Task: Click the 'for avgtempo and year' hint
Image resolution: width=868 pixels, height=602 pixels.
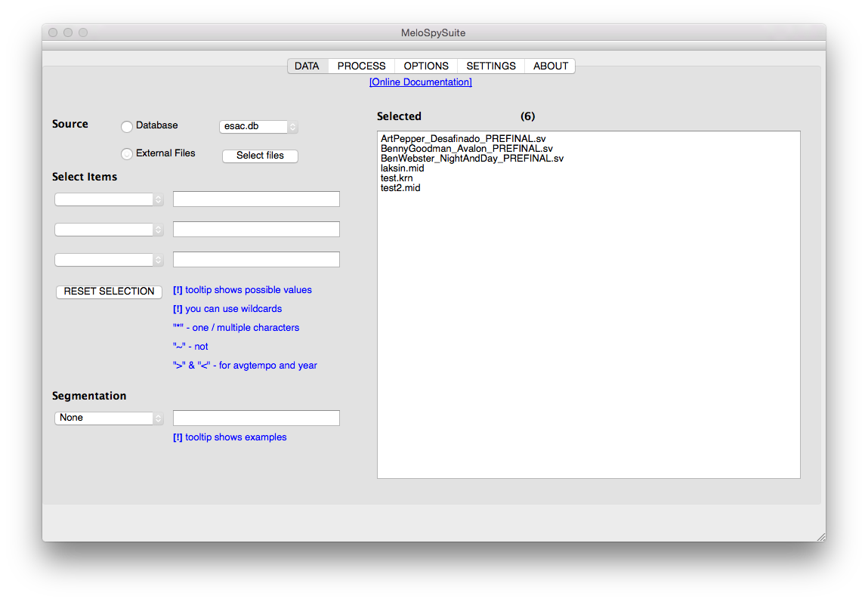Action: 245,365
